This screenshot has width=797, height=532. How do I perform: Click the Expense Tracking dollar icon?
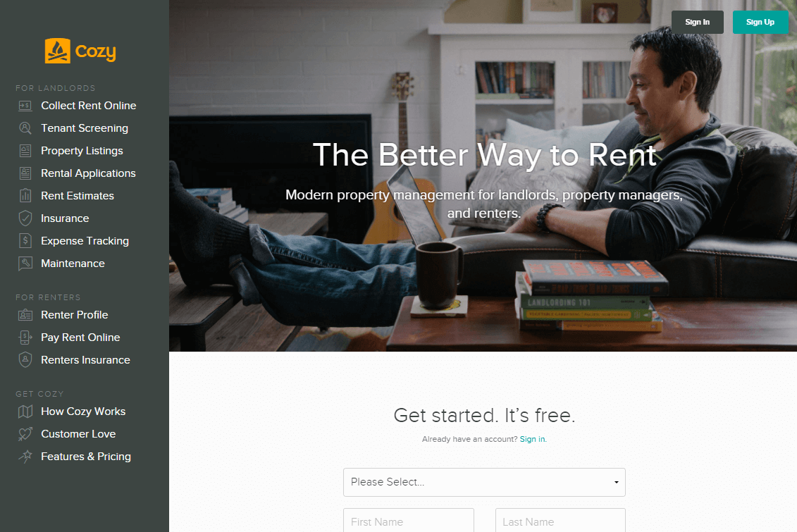(x=25, y=241)
